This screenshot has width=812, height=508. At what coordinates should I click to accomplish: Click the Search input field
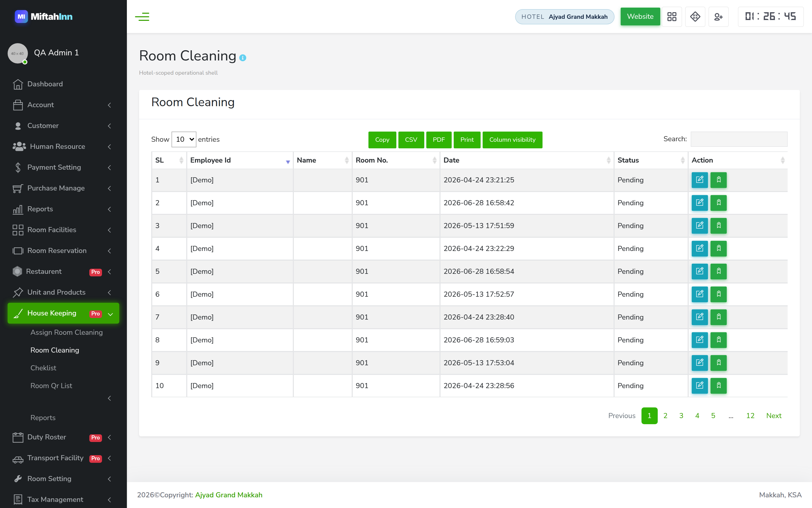pos(739,139)
